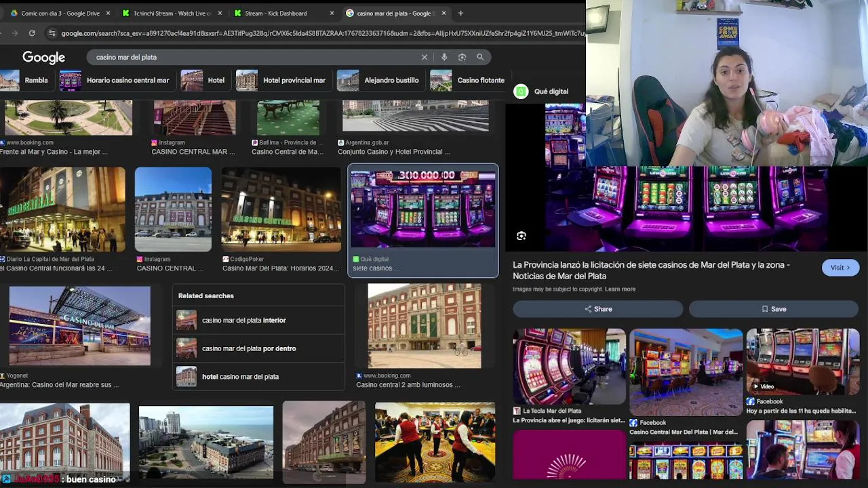The width and height of the screenshot is (868, 488).
Task: Click Qué digital source name in preview
Action: tap(551, 91)
